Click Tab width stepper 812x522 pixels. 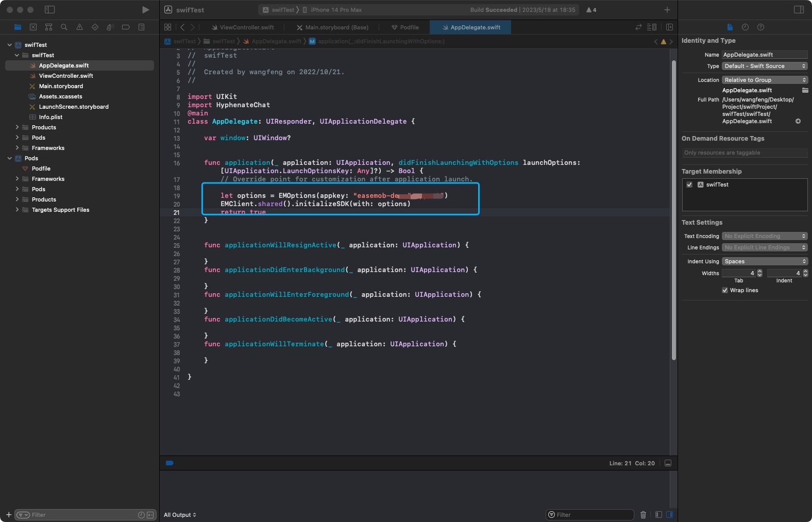tap(759, 273)
